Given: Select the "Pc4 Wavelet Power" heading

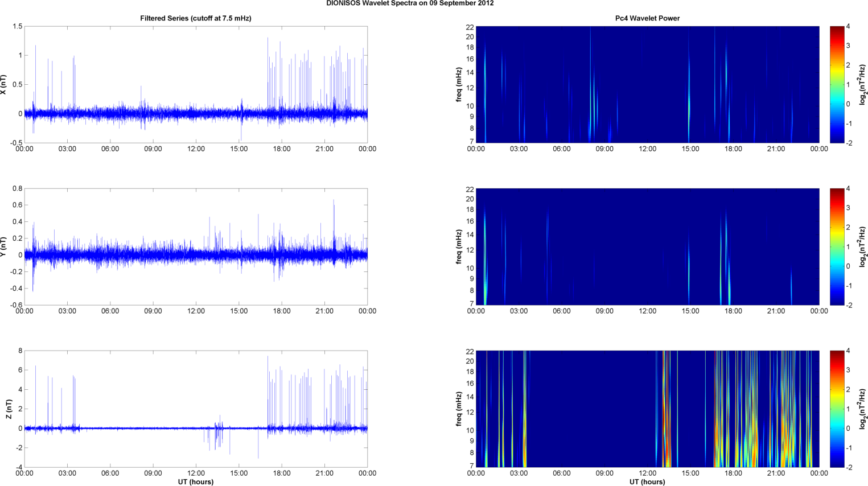Looking at the screenshot, I should coord(647,18).
